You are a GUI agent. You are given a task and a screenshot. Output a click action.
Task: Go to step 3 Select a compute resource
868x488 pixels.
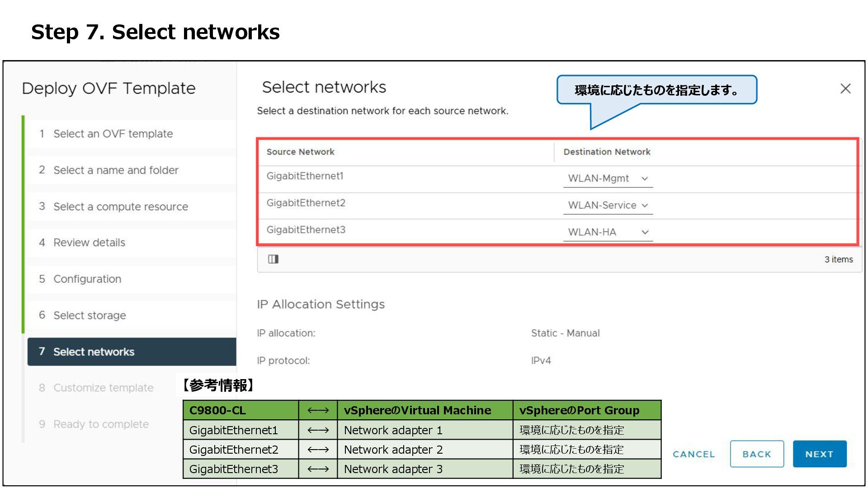tap(120, 206)
